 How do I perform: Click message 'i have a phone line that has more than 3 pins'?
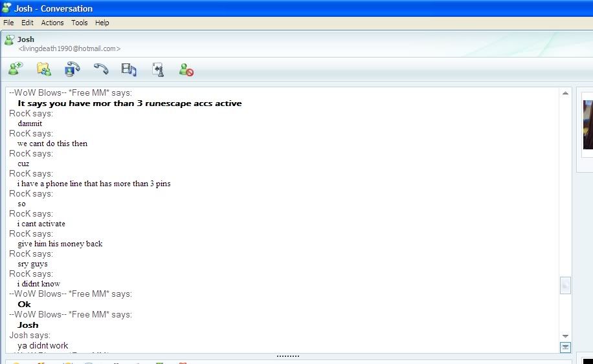[x=94, y=184]
